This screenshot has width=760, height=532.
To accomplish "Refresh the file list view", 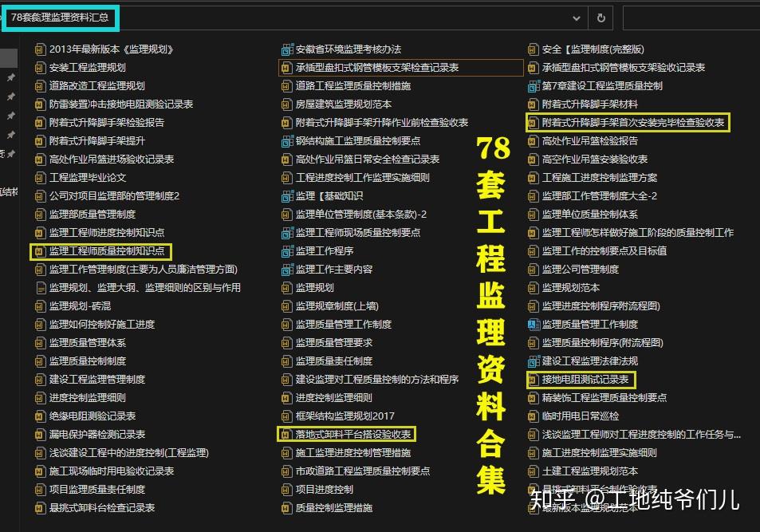I will tap(601, 18).
